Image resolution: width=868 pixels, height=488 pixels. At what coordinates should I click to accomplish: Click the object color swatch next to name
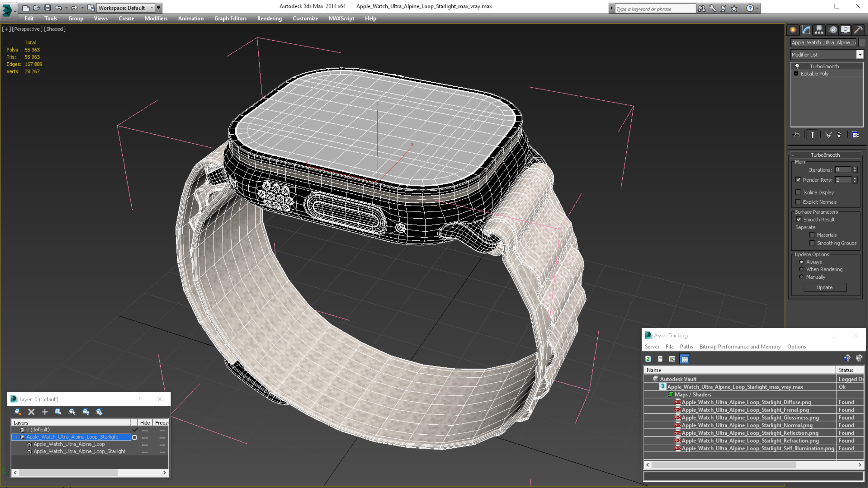pos(862,42)
